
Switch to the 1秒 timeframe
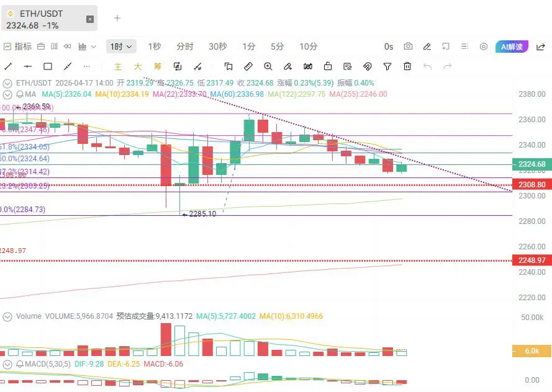click(154, 47)
